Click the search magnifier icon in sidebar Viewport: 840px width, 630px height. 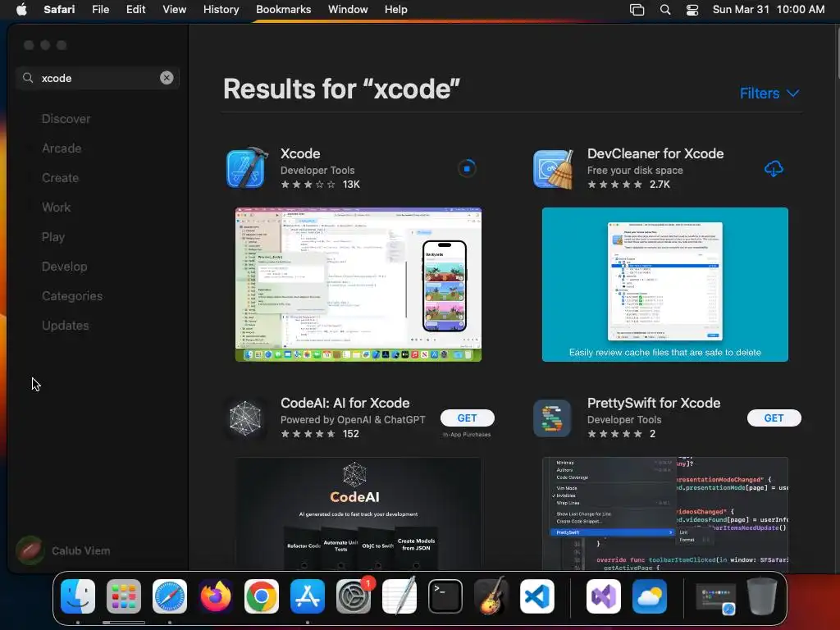(x=28, y=78)
